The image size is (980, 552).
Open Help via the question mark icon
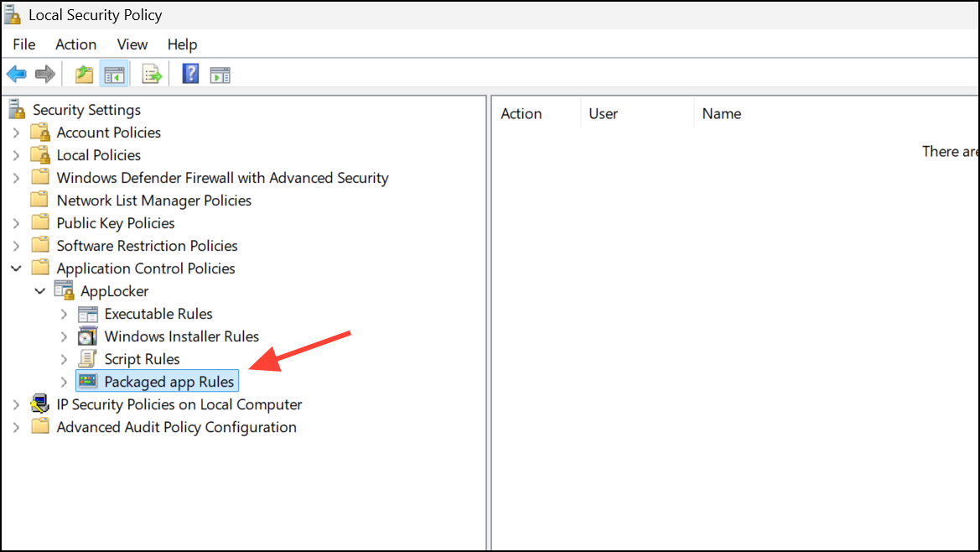(x=190, y=75)
